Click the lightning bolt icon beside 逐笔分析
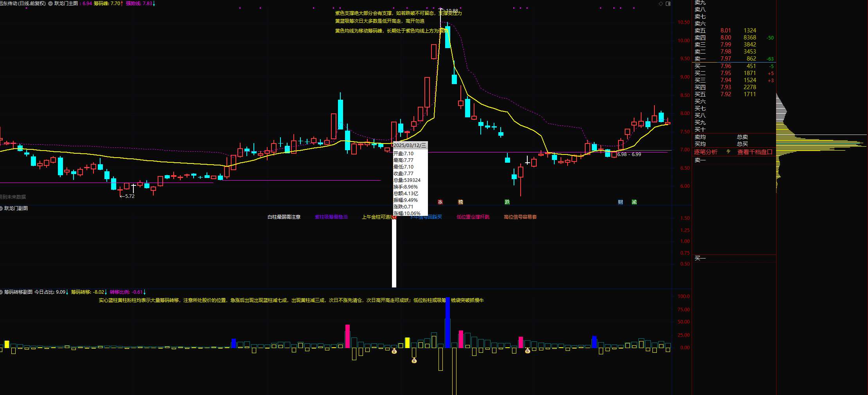Viewport: 868px width, 395px height. pyautogui.click(x=728, y=152)
